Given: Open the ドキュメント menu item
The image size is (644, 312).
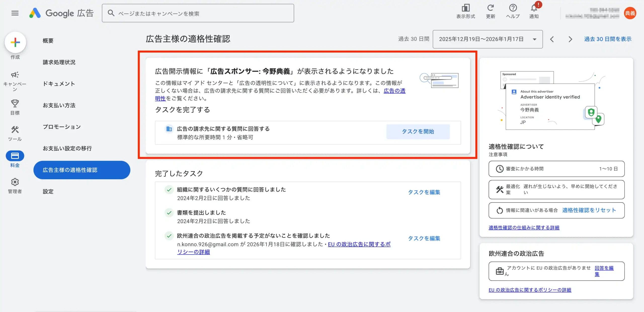Looking at the screenshot, I should [59, 84].
